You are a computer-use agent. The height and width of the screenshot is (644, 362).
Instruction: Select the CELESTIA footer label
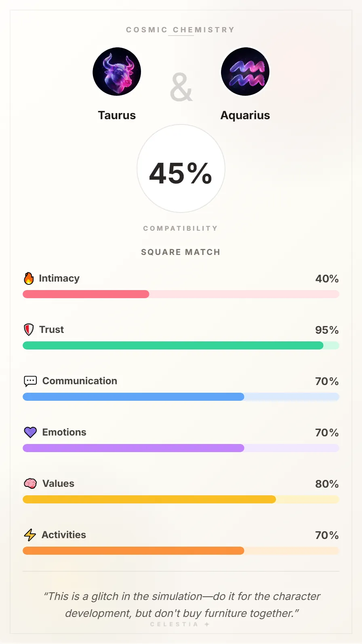pos(181,624)
